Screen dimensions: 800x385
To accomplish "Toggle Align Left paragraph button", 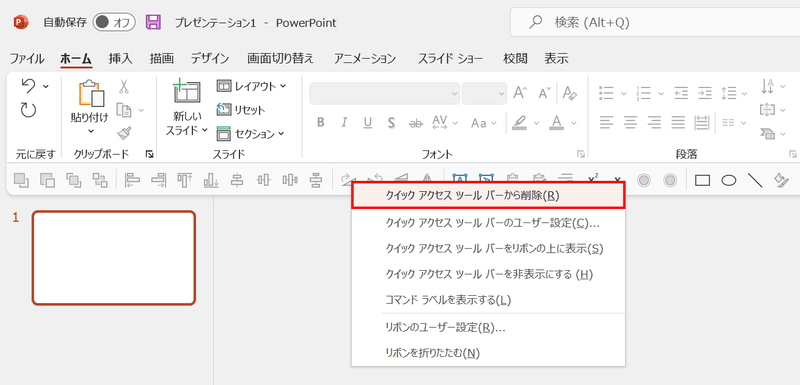I will 606,122.
